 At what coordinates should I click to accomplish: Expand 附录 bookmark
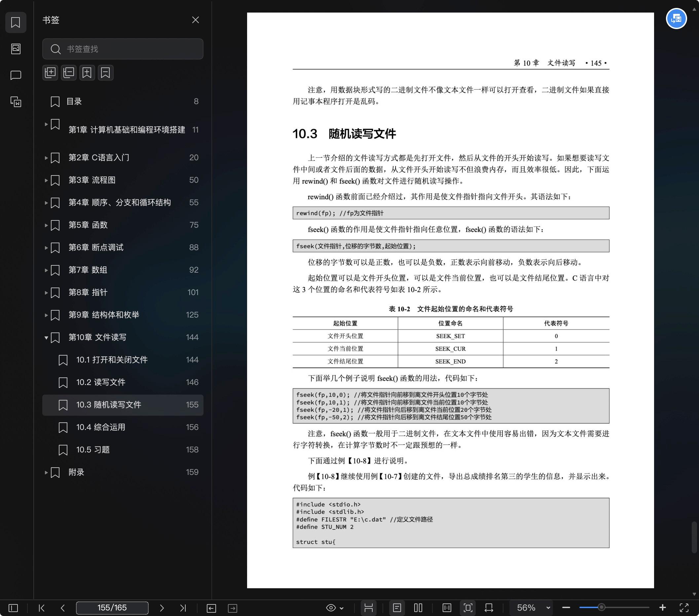pos(46,472)
